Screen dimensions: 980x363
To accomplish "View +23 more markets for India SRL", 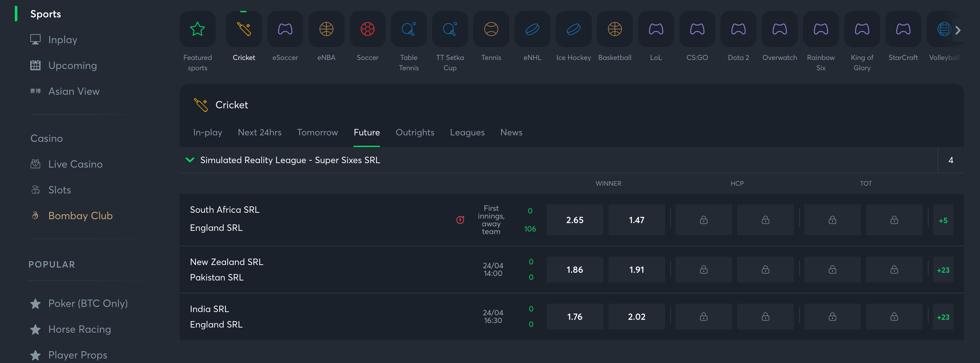I will coord(943,317).
